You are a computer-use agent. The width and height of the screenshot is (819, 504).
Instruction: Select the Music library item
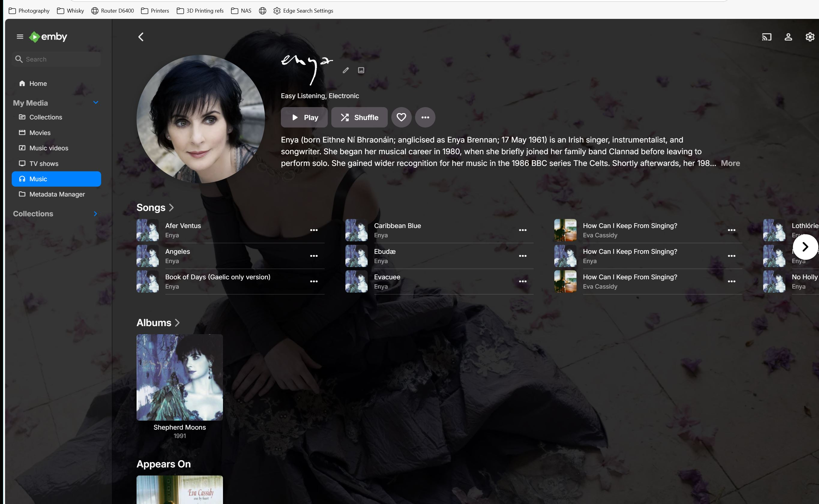pyautogui.click(x=56, y=179)
